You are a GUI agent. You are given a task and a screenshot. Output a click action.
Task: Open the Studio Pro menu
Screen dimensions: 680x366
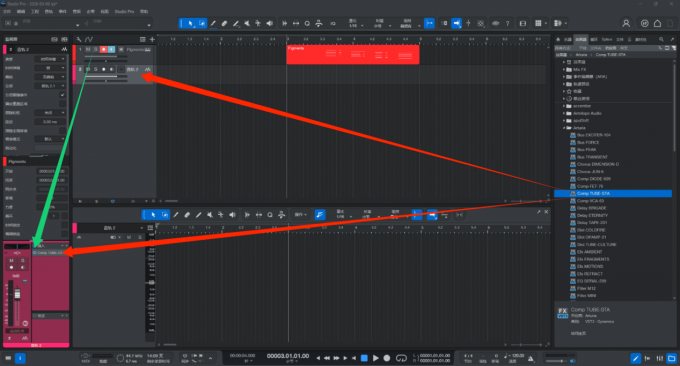(124, 12)
